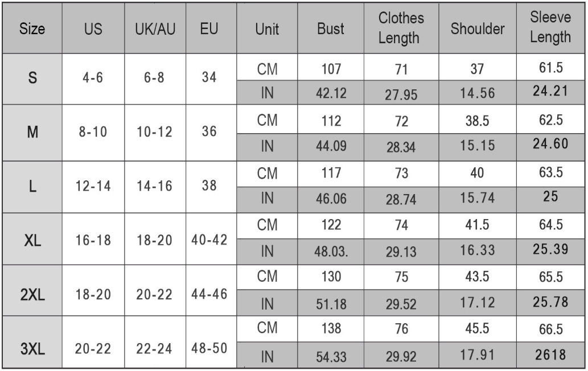Click the XL size label cell
The image size is (588, 371).
click(x=32, y=239)
